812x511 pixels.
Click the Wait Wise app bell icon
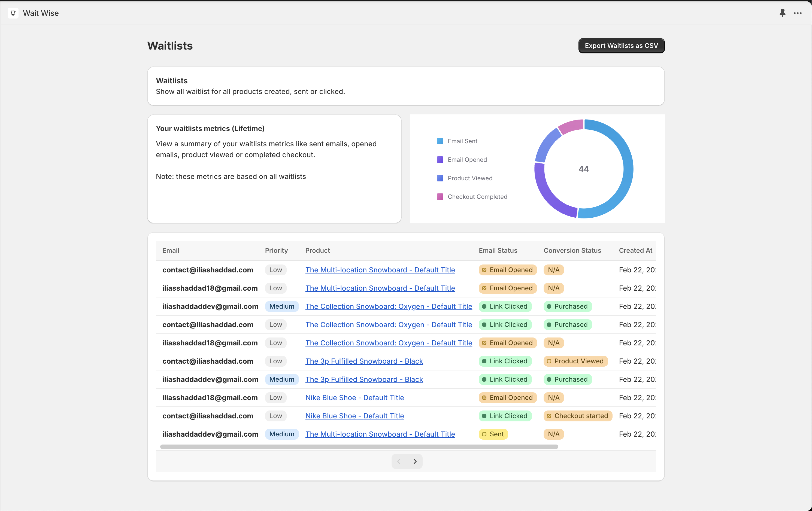[x=13, y=13]
